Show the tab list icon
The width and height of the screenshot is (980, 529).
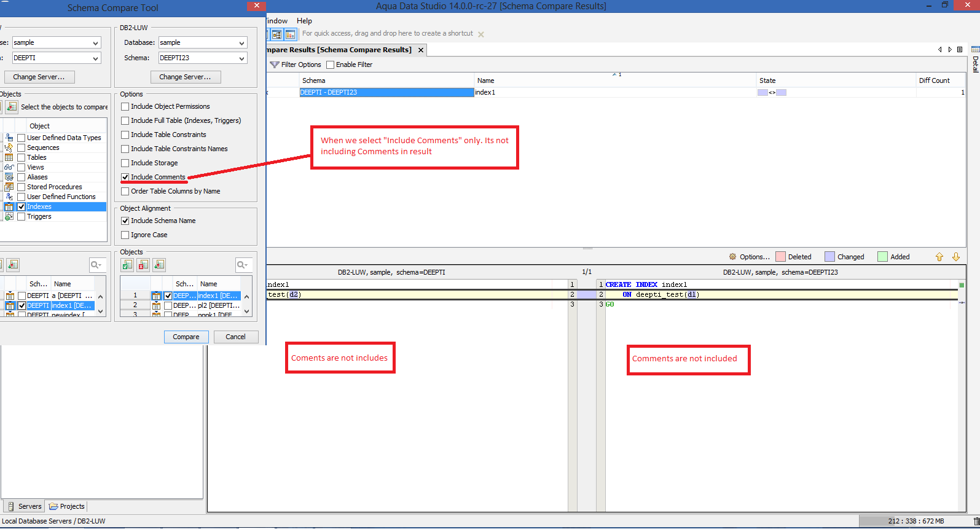(x=960, y=50)
